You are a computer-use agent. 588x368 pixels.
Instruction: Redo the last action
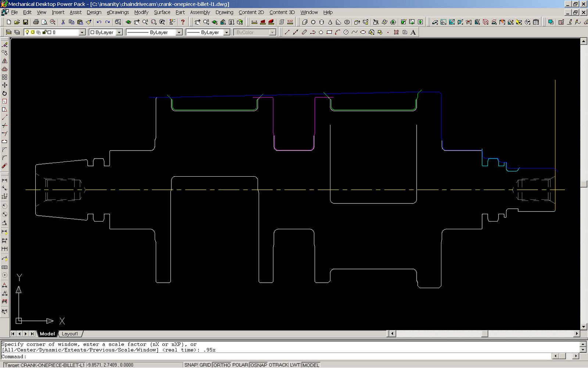point(107,22)
